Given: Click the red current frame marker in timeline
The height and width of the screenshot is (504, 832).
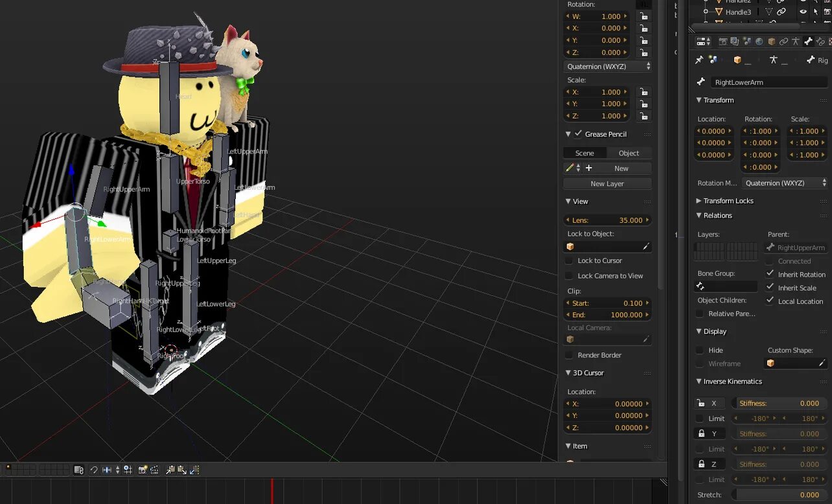Looking at the screenshot, I should pyautogui.click(x=272, y=491).
